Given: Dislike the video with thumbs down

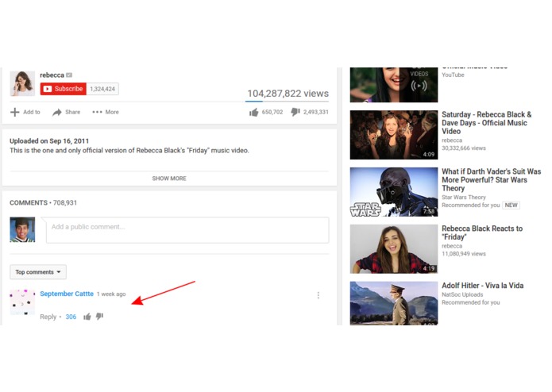Looking at the screenshot, I should pyautogui.click(x=295, y=112).
